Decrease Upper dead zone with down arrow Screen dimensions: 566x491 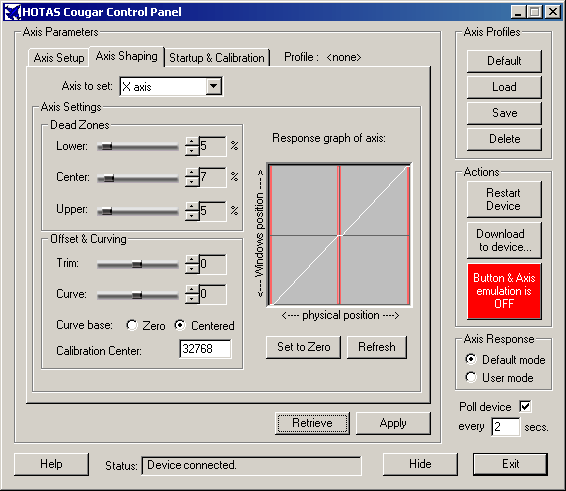point(192,216)
